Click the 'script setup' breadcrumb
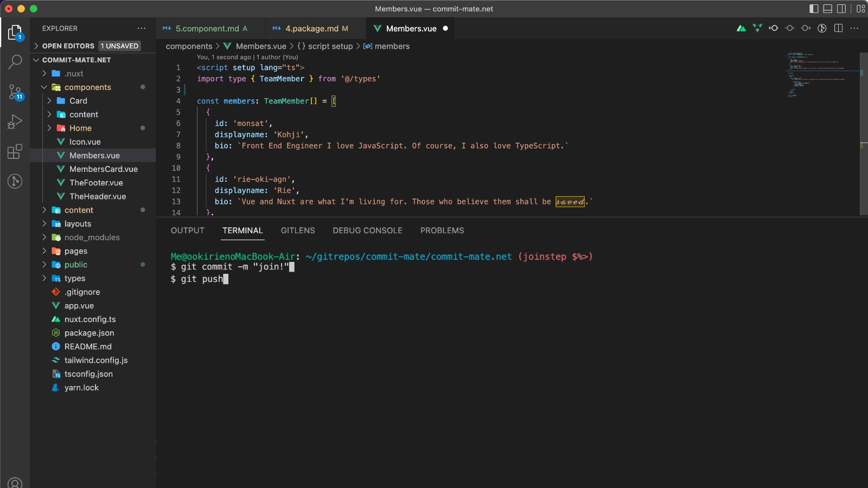This screenshot has height=488, width=868. point(330,47)
